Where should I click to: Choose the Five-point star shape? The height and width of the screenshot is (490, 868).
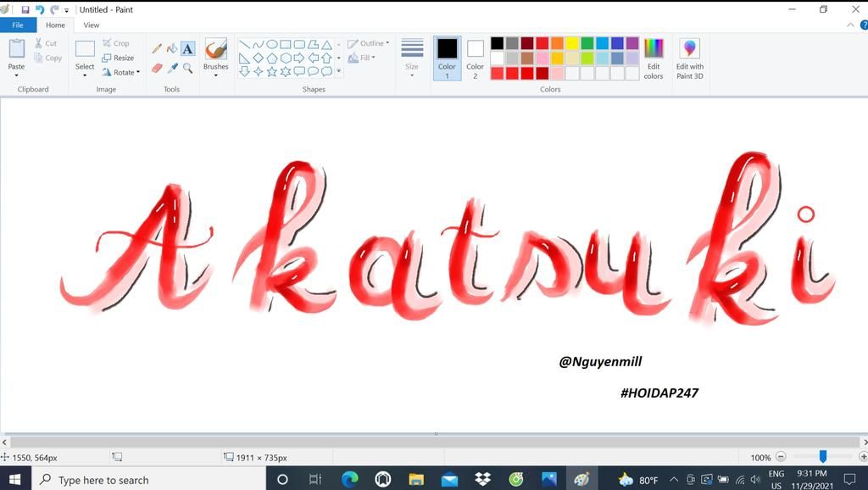click(272, 71)
